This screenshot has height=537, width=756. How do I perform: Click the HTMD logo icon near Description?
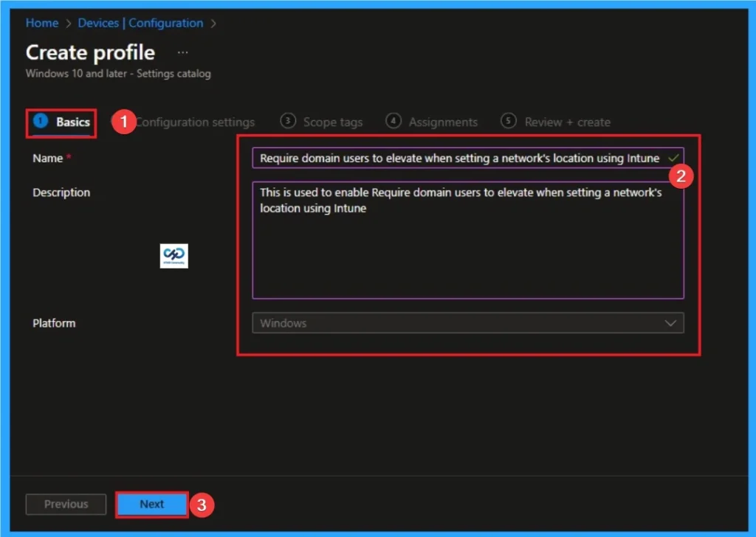pyautogui.click(x=173, y=256)
